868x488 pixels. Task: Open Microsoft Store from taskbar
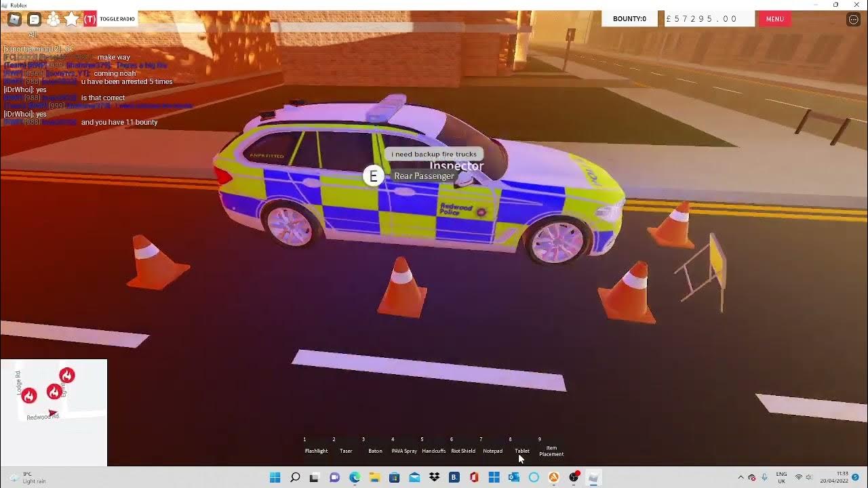(x=394, y=477)
